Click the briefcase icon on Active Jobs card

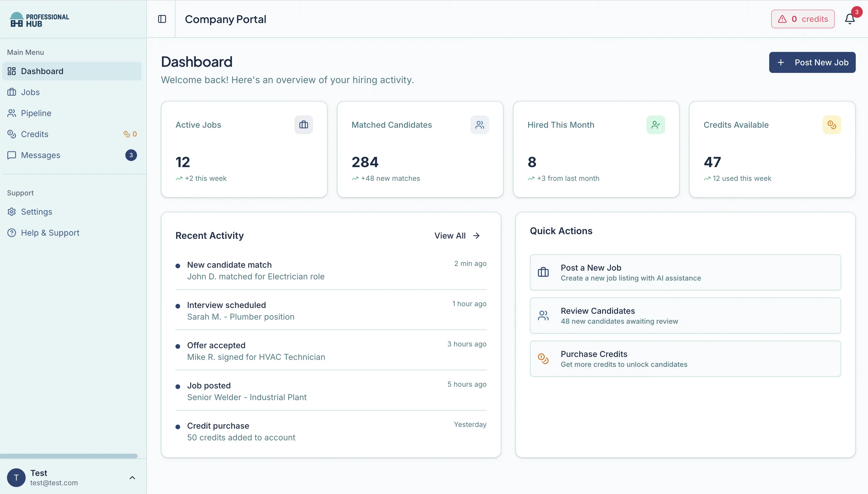[x=303, y=125]
